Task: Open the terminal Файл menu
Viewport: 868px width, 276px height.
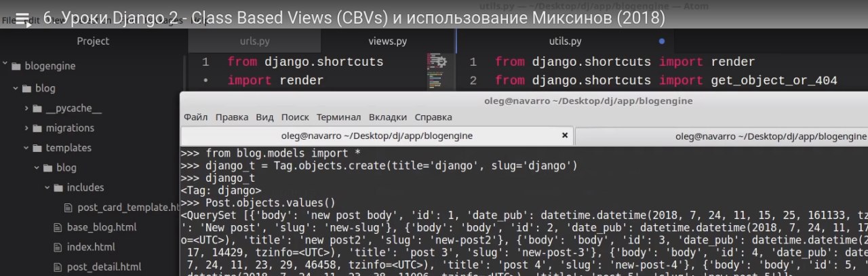Action: (195, 117)
